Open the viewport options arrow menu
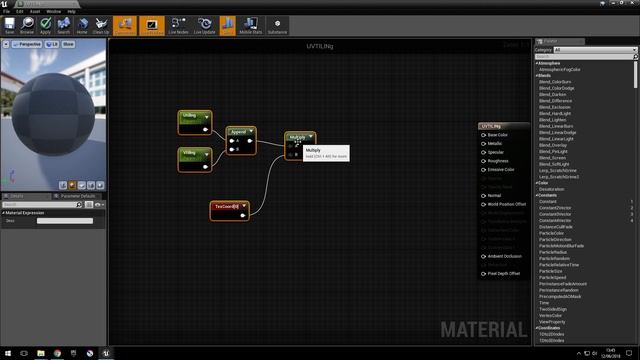640x360 pixels. [6, 44]
